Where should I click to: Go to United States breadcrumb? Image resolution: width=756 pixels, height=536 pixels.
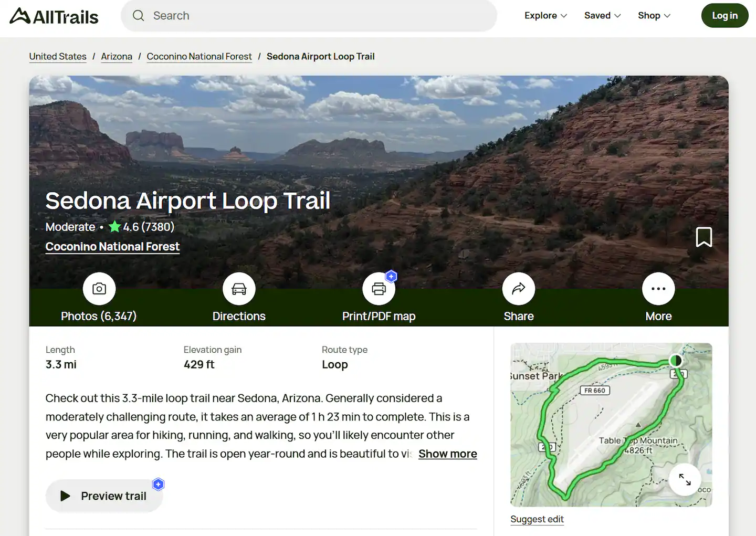(58, 56)
